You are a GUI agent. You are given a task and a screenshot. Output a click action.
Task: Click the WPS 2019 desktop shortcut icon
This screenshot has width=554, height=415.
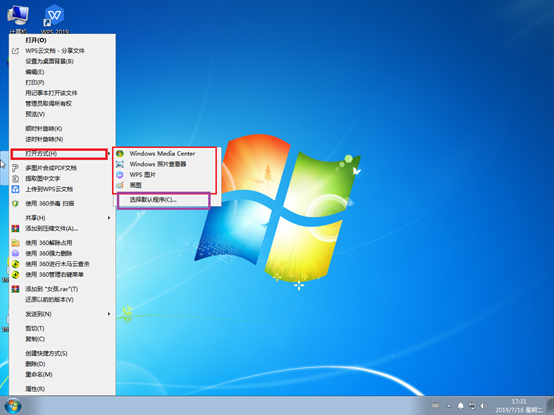click(54, 17)
